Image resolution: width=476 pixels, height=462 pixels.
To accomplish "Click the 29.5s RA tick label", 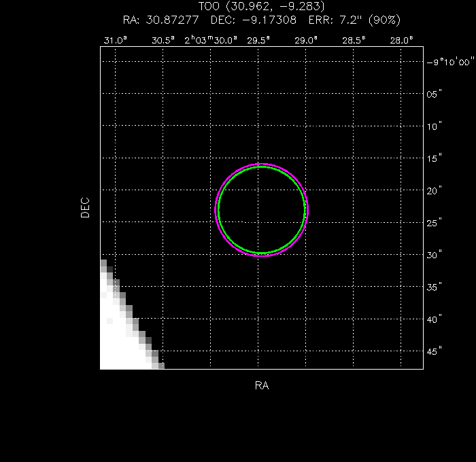I will pyautogui.click(x=258, y=40).
